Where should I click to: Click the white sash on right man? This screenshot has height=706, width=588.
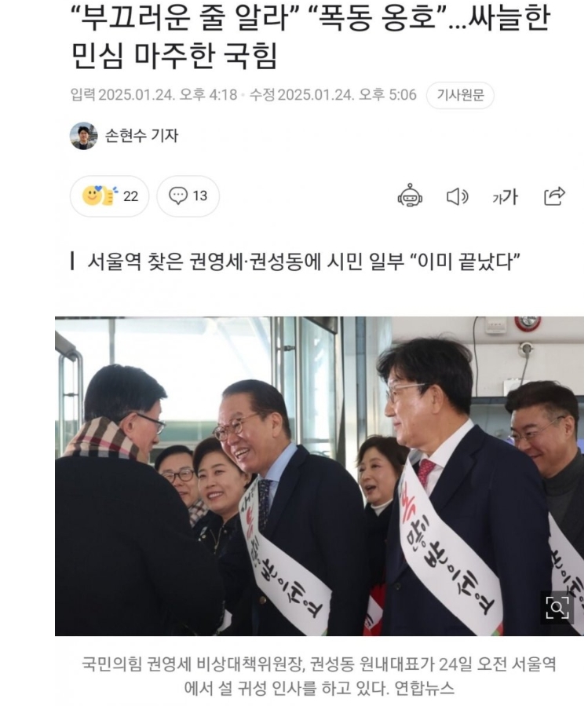click(451, 548)
